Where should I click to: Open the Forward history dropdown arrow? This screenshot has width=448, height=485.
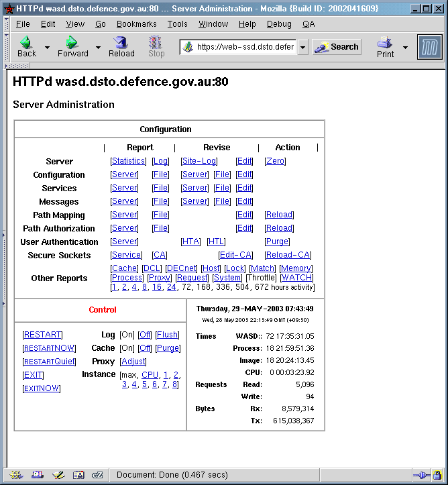click(x=98, y=48)
